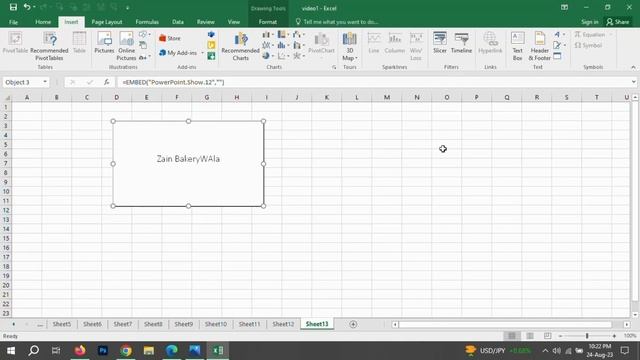Click the Select All corner button

tap(6, 97)
